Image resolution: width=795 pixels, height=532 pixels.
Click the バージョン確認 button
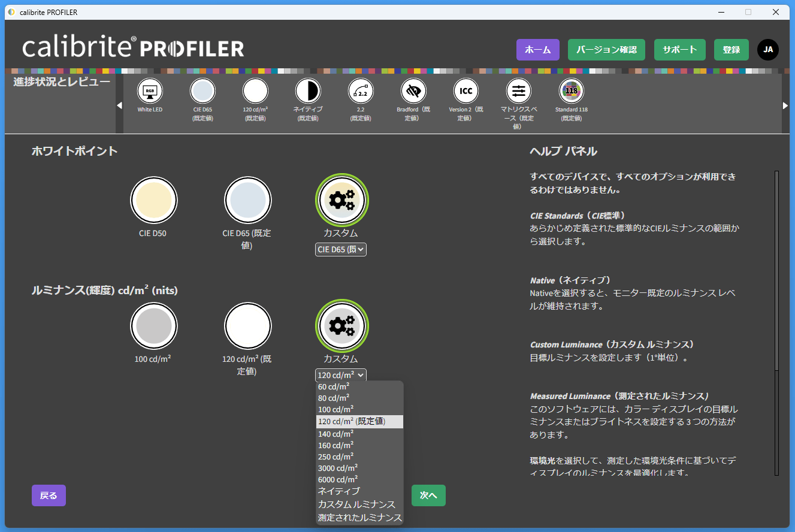point(606,50)
